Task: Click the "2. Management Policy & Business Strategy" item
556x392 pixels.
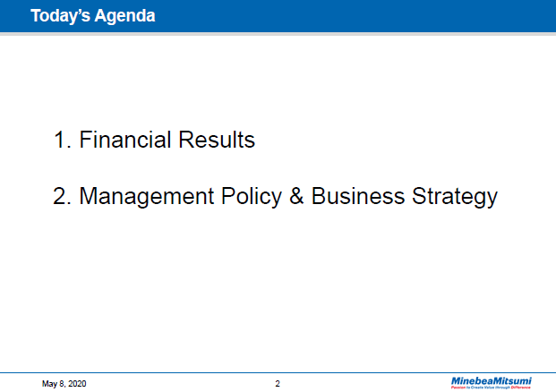Action: pyautogui.click(x=274, y=197)
